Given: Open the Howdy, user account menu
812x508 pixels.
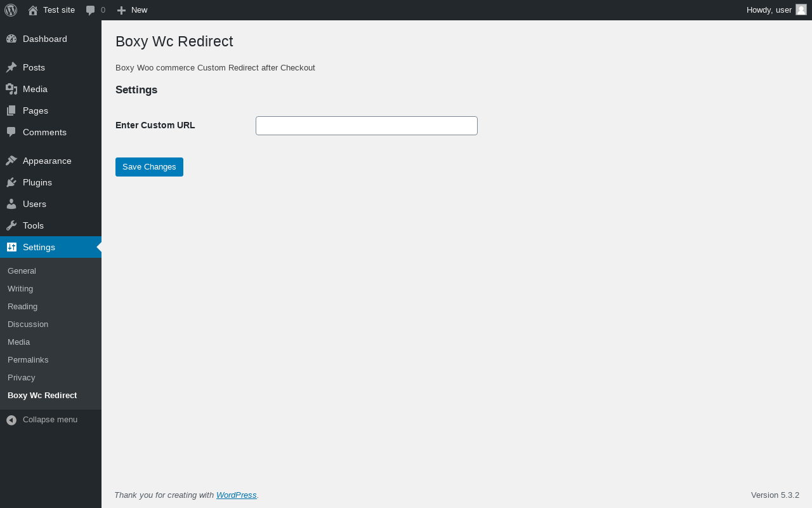Looking at the screenshot, I should pyautogui.click(x=769, y=10).
